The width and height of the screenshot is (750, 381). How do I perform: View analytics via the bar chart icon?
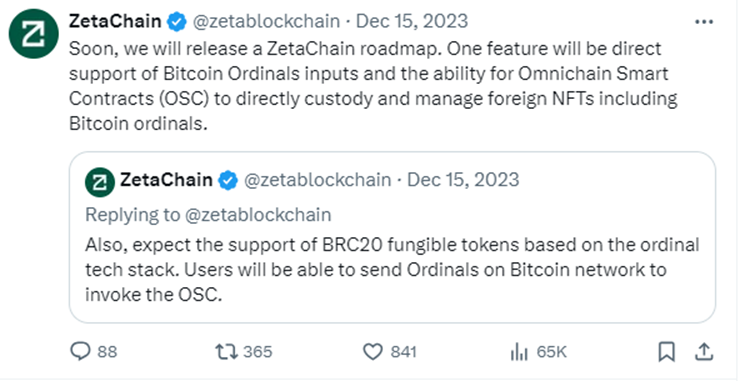[519, 352]
